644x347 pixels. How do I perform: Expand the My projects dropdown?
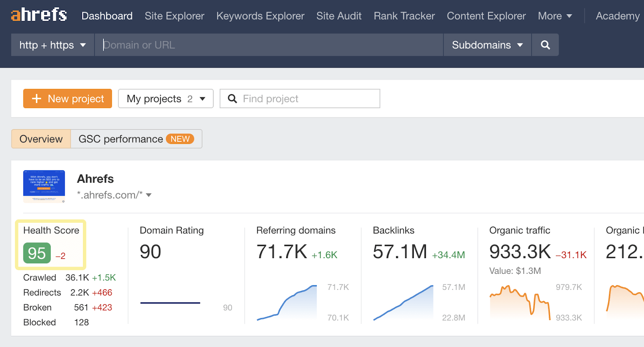pyautogui.click(x=166, y=99)
